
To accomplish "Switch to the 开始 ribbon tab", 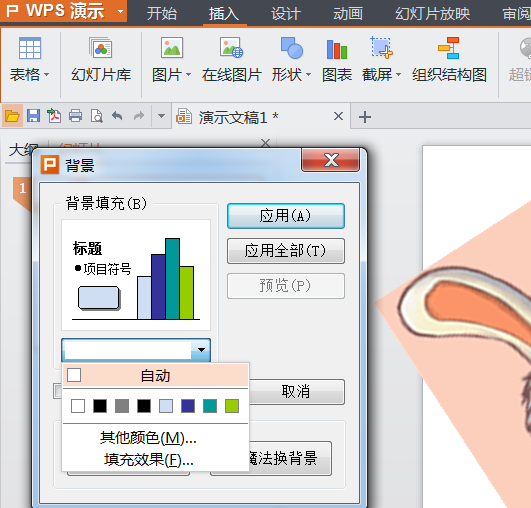I will tap(162, 14).
